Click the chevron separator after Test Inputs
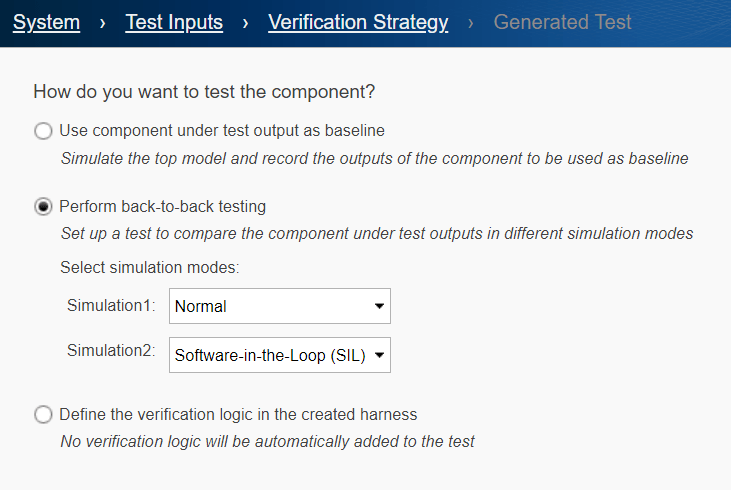731x490 pixels. point(246,23)
